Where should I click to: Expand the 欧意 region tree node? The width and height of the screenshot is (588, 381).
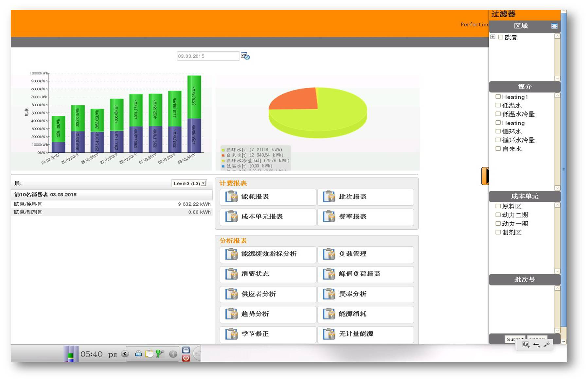493,37
